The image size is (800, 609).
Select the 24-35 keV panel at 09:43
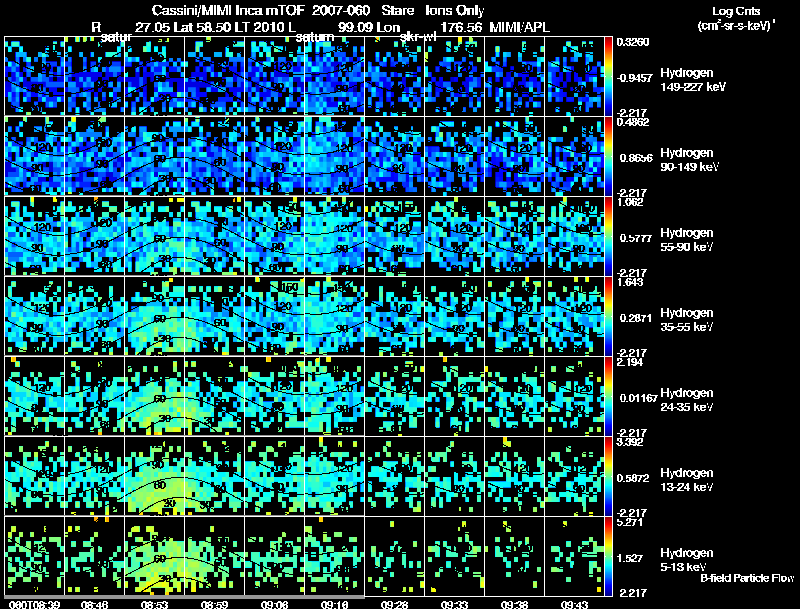coord(574,396)
